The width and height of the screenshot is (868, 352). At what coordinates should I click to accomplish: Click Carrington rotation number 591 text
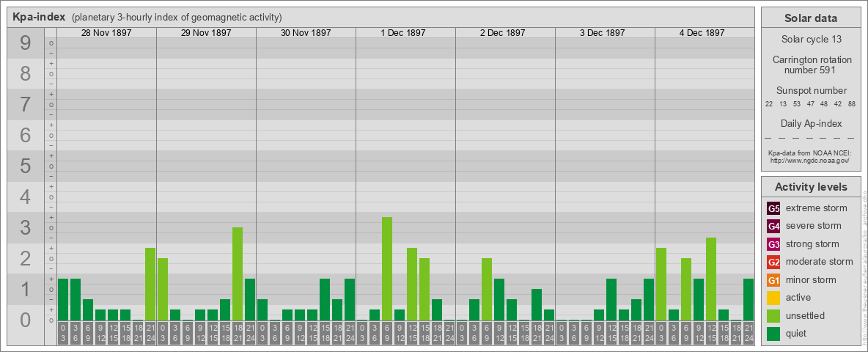[x=812, y=65]
